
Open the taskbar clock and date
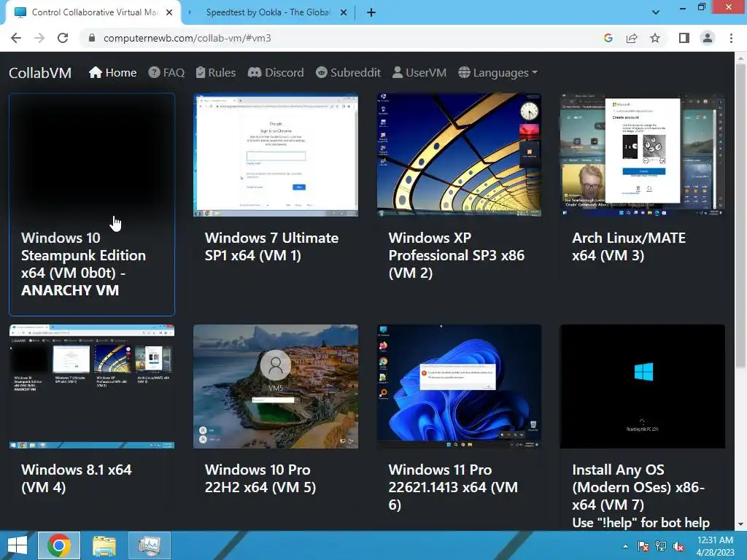[x=715, y=546]
